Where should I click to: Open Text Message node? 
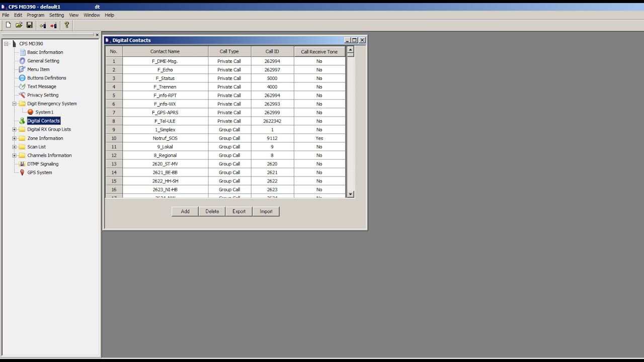tap(42, 86)
